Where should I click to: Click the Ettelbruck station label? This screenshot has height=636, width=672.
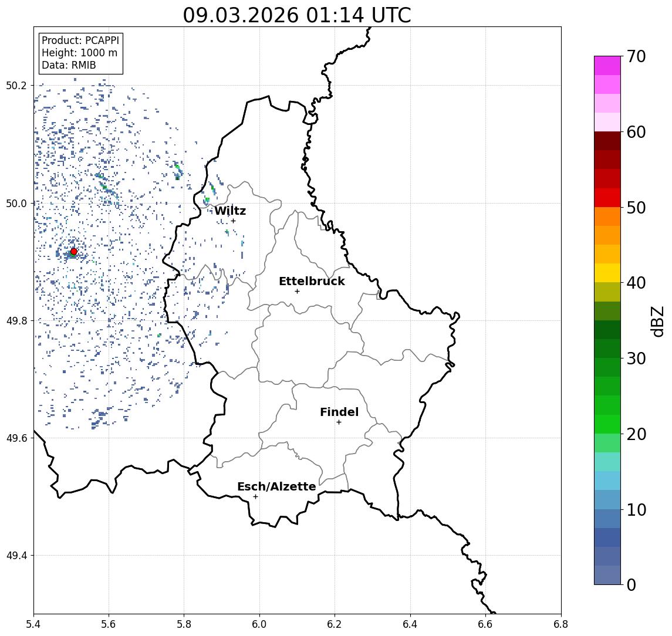[x=312, y=281]
